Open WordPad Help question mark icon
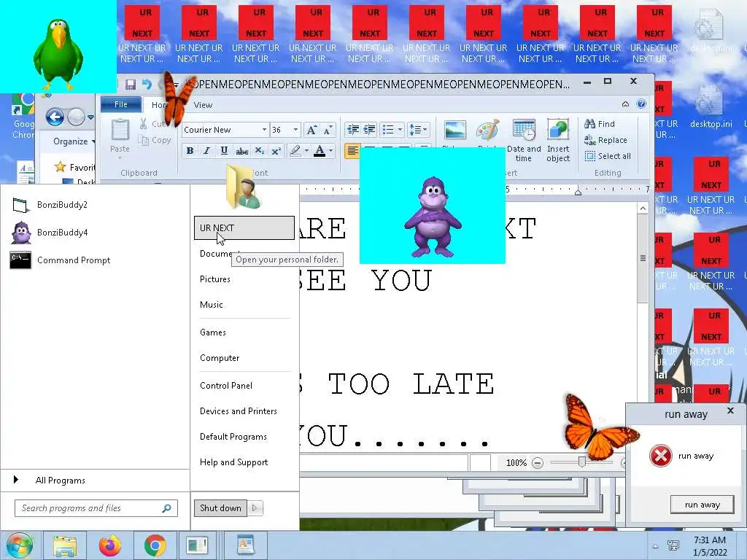This screenshot has width=747, height=560. click(x=641, y=104)
